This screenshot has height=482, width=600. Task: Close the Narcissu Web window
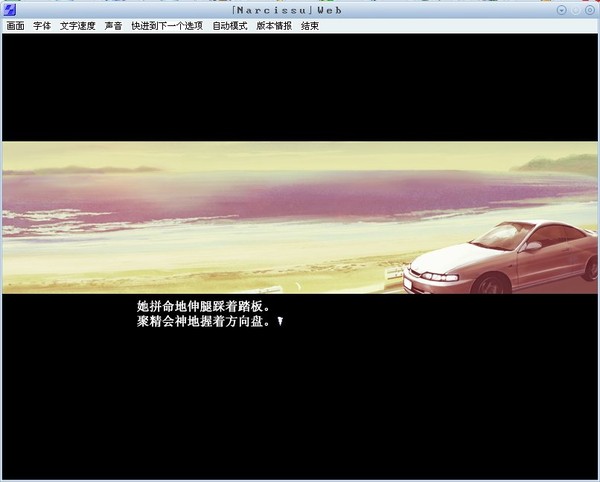(x=590, y=10)
